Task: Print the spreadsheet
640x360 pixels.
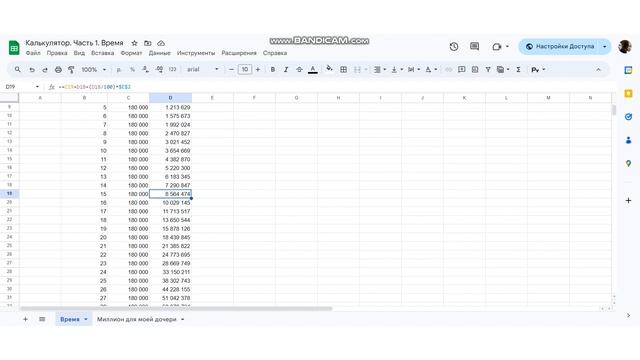Action: click(x=58, y=70)
